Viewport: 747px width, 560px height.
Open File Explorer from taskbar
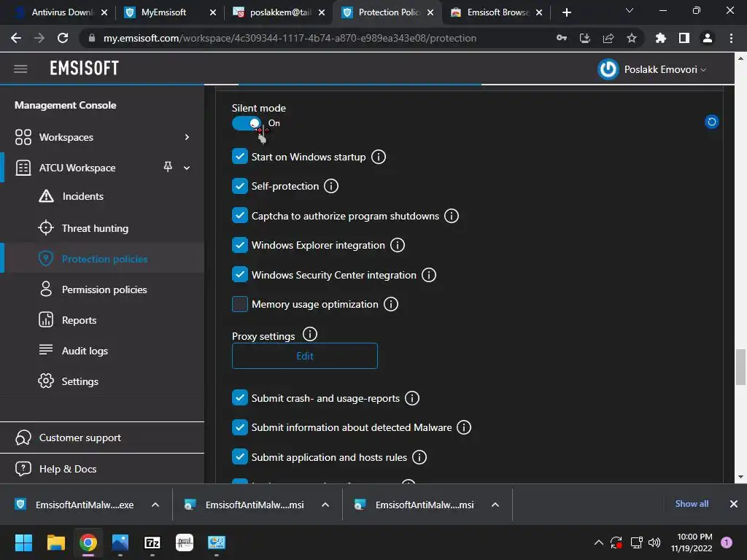click(55, 542)
